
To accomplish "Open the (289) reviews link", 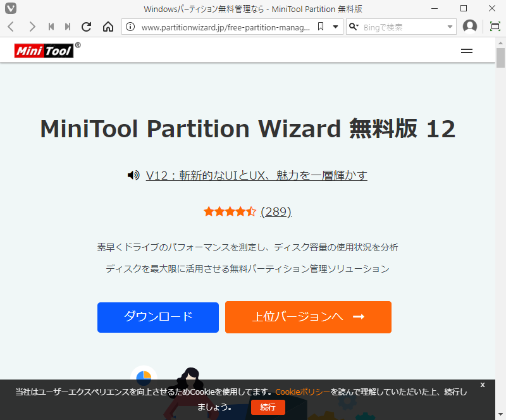I will point(276,212).
